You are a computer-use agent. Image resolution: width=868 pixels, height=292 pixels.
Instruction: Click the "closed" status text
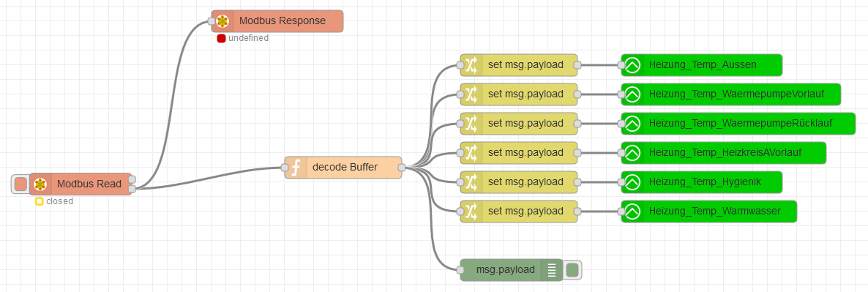point(60,201)
